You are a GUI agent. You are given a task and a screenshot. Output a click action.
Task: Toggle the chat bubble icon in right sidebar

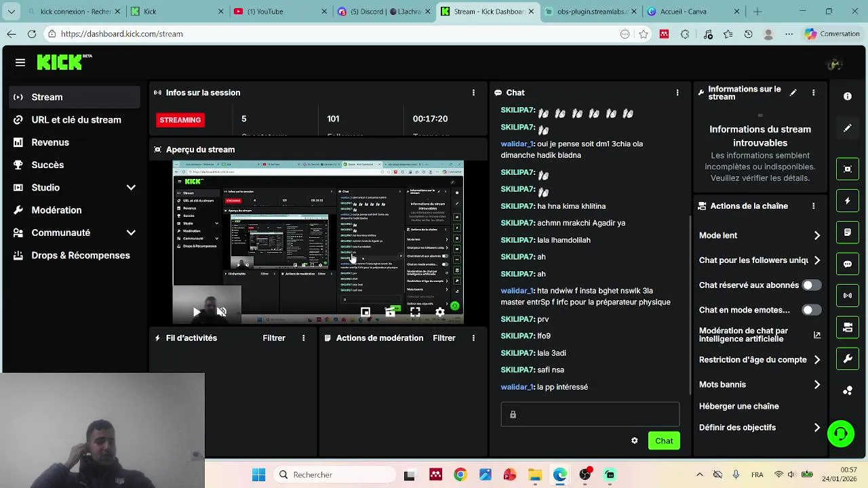point(848,264)
